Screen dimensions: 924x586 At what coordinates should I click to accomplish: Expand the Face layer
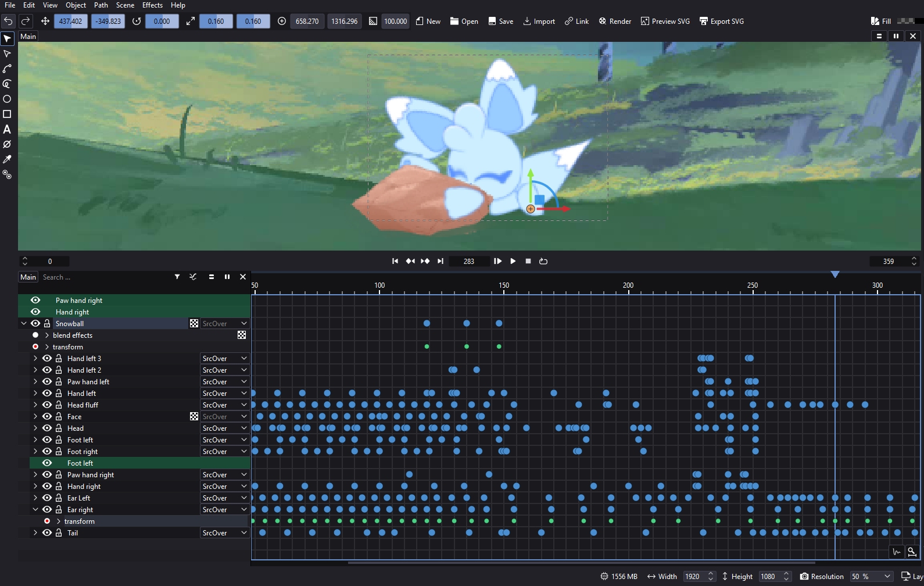[x=35, y=416]
